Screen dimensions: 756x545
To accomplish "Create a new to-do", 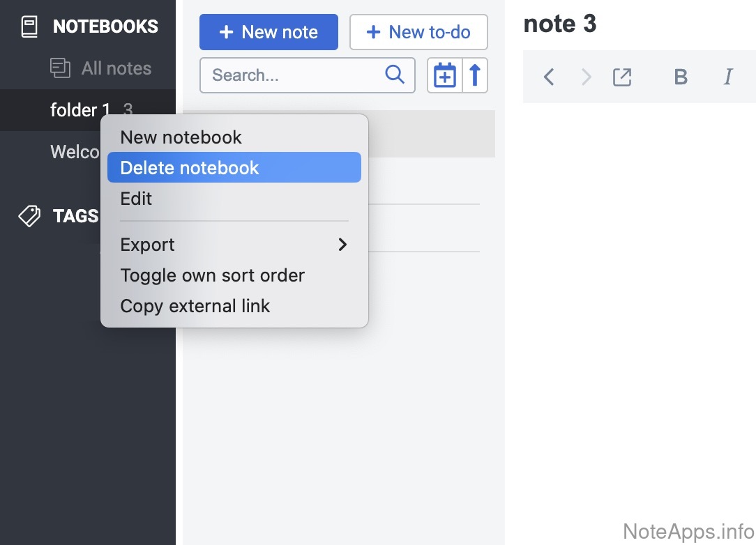I will coord(418,32).
